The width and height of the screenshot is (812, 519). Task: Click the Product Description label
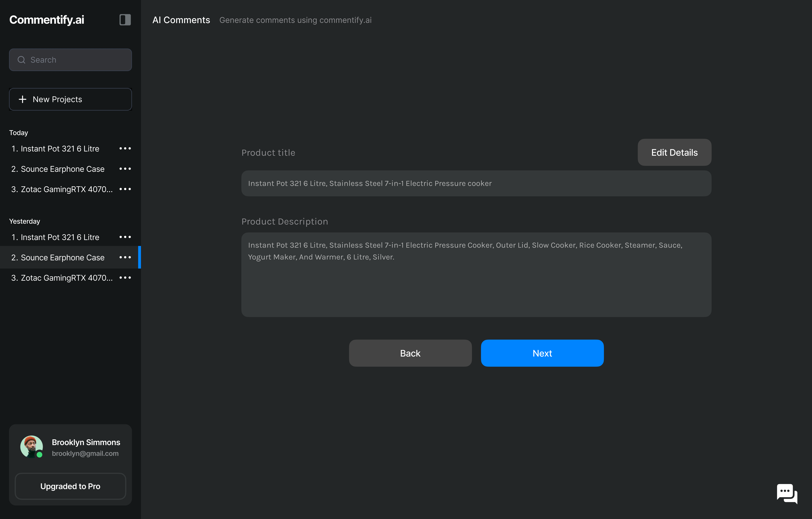pos(285,221)
